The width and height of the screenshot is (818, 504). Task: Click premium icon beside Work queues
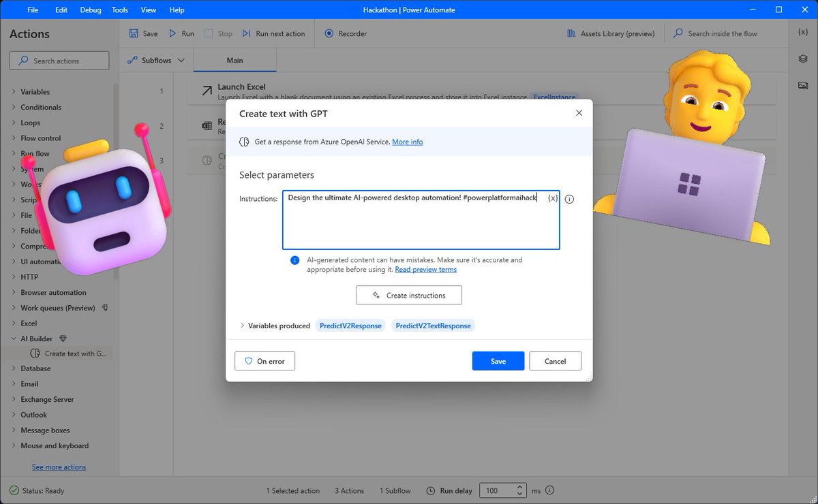point(105,308)
